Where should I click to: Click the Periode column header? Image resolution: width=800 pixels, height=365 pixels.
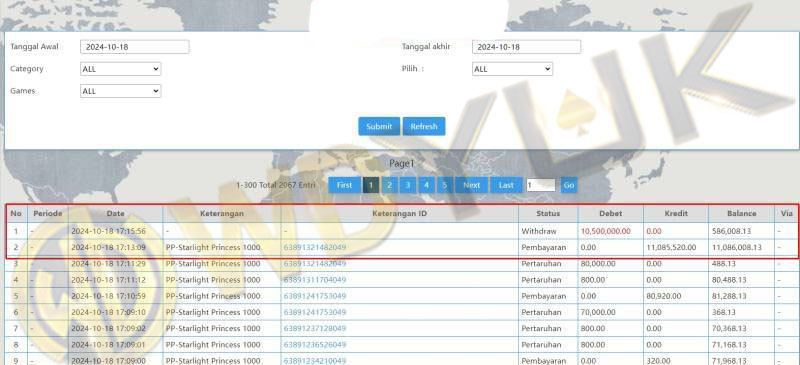coord(48,214)
